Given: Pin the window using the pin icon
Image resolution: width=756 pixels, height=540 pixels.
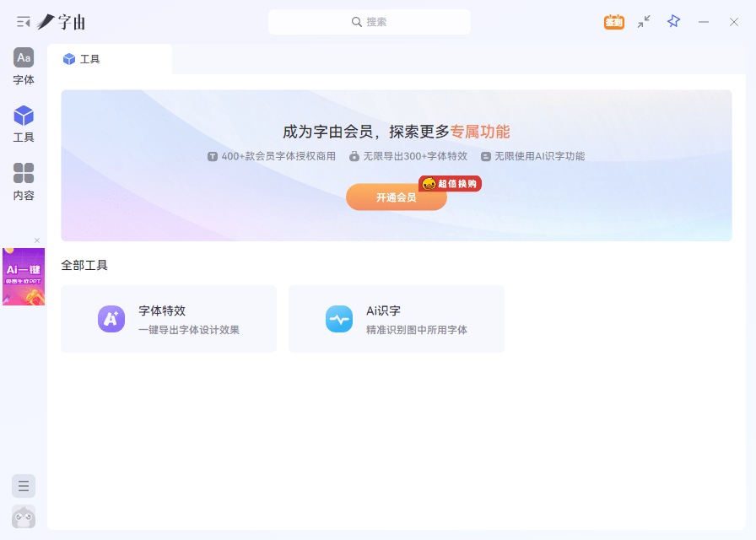Looking at the screenshot, I should pos(672,21).
